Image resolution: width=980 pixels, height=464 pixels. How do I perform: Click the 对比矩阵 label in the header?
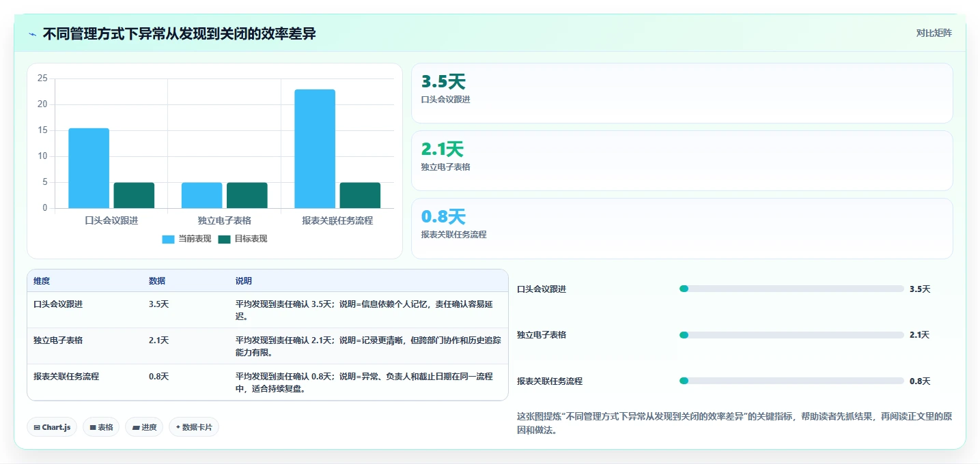[x=934, y=33]
